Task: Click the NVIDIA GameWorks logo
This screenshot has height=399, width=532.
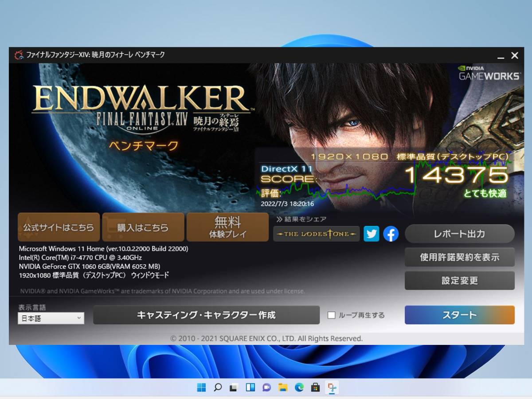Action: [489, 74]
